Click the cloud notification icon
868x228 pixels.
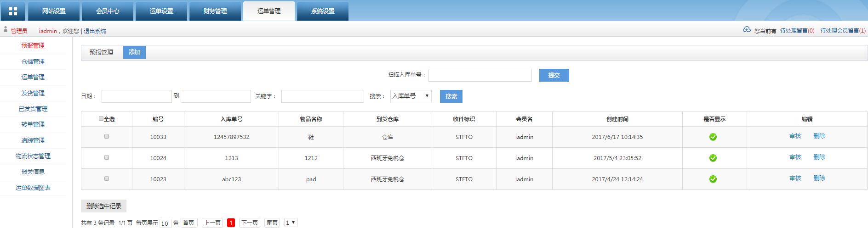tap(747, 30)
